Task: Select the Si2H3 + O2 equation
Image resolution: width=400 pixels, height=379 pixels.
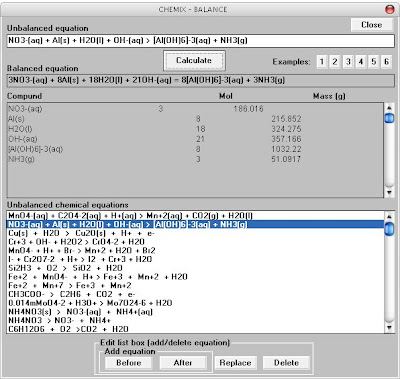Action: tap(195, 268)
